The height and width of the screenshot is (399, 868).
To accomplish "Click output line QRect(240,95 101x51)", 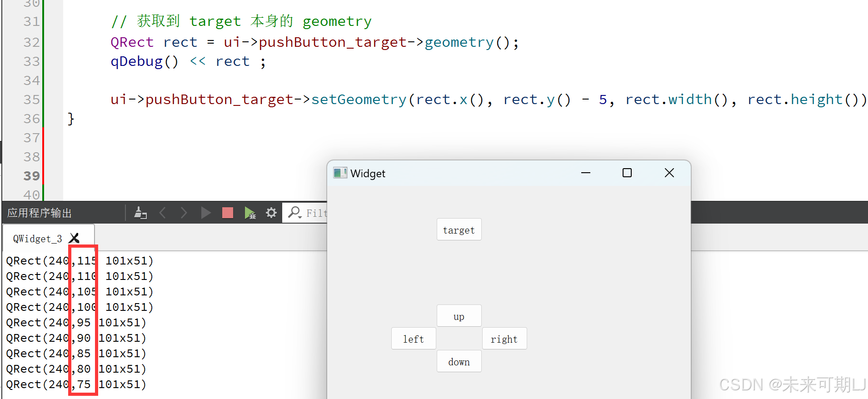I will coord(76,323).
